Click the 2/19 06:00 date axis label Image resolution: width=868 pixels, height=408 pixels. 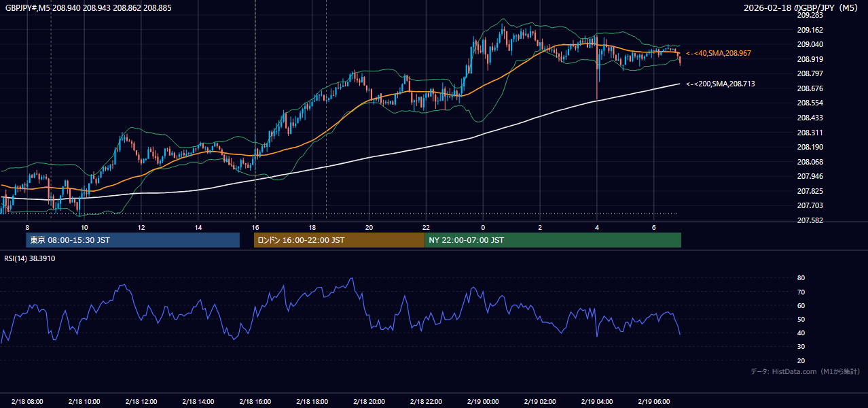pyautogui.click(x=655, y=401)
